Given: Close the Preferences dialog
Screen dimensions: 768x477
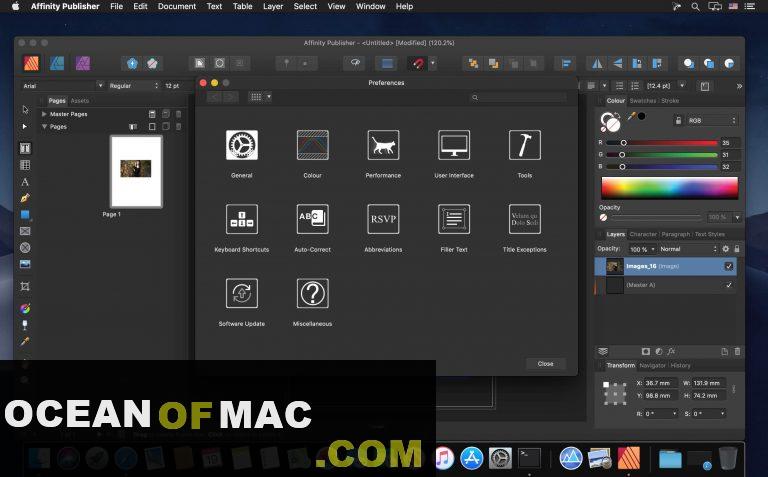Looking at the screenshot, I should click(x=545, y=363).
